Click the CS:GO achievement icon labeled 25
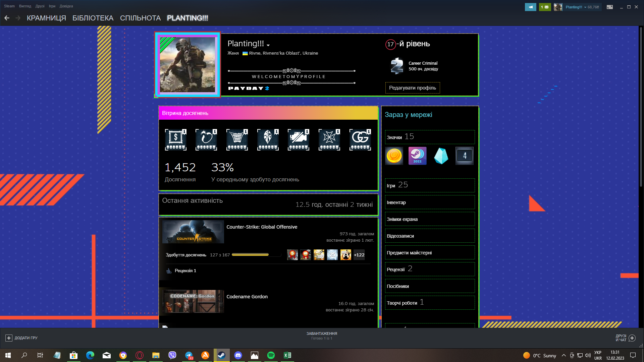 tap(332, 255)
